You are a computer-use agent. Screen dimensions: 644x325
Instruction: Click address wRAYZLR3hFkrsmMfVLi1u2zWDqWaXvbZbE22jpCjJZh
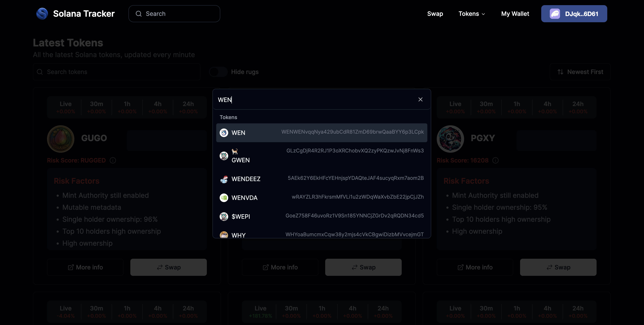click(357, 197)
